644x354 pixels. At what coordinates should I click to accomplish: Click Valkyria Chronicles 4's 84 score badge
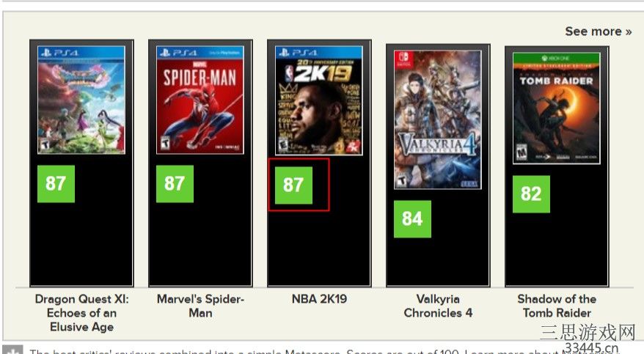pyautogui.click(x=412, y=219)
